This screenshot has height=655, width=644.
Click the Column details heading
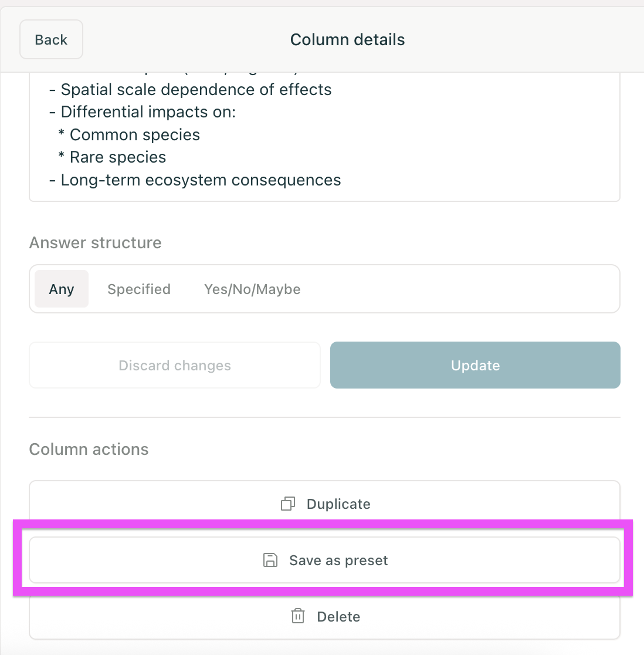pos(347,40)
